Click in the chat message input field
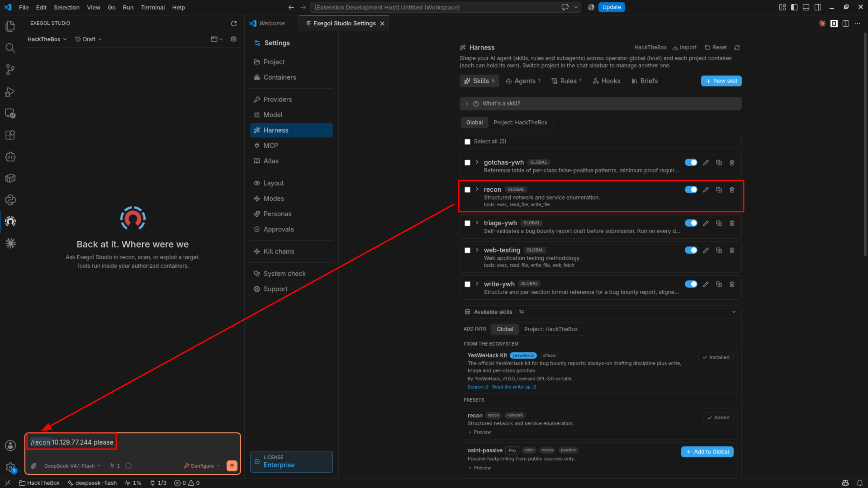Viewport: 868px width, 488px height. pyautogui.click(x=133, y=443)
